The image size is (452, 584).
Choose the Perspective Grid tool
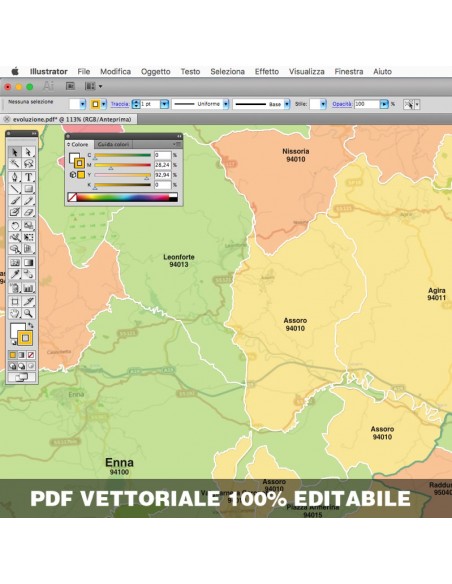coord(28,249)
